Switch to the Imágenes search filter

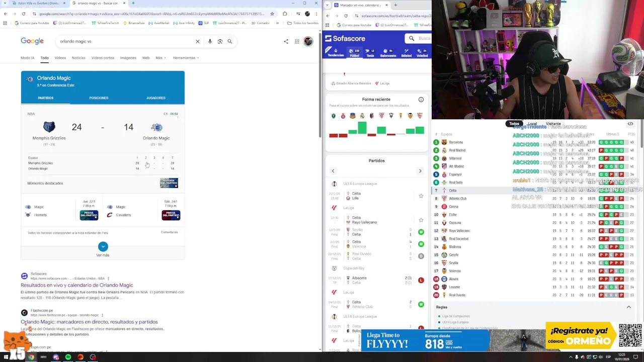point(128,58)
